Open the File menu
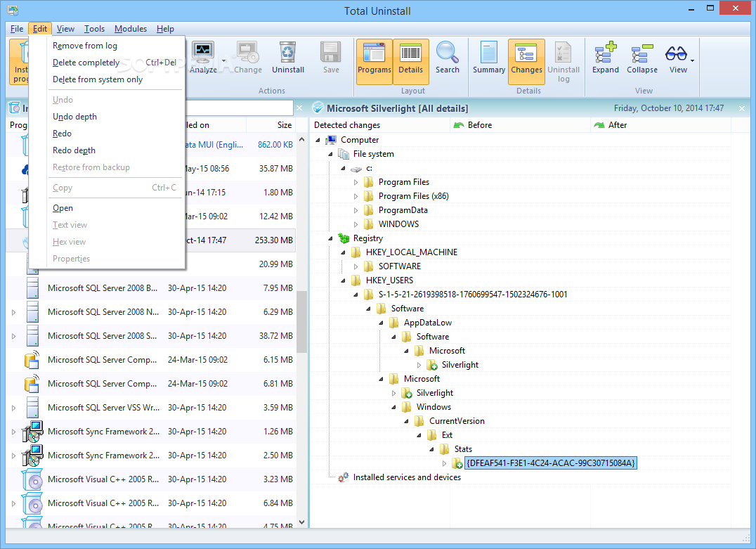Viewport: 756px width, 549px height. pos(17,29)
